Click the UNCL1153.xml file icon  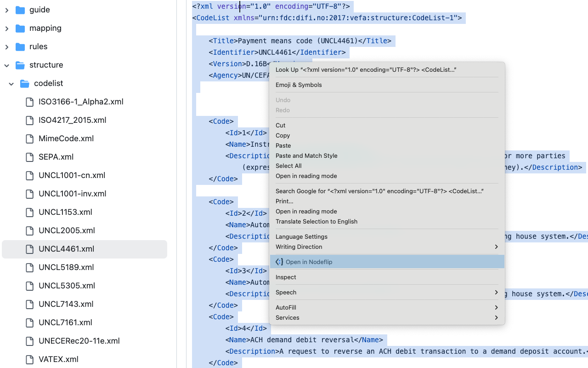[x=29, y=212]
